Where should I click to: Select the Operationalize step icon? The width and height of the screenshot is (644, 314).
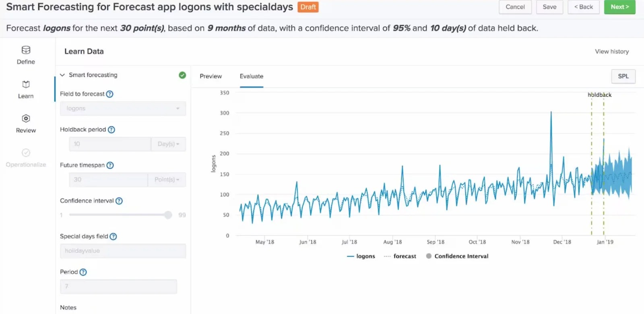(x=25, y=153)
